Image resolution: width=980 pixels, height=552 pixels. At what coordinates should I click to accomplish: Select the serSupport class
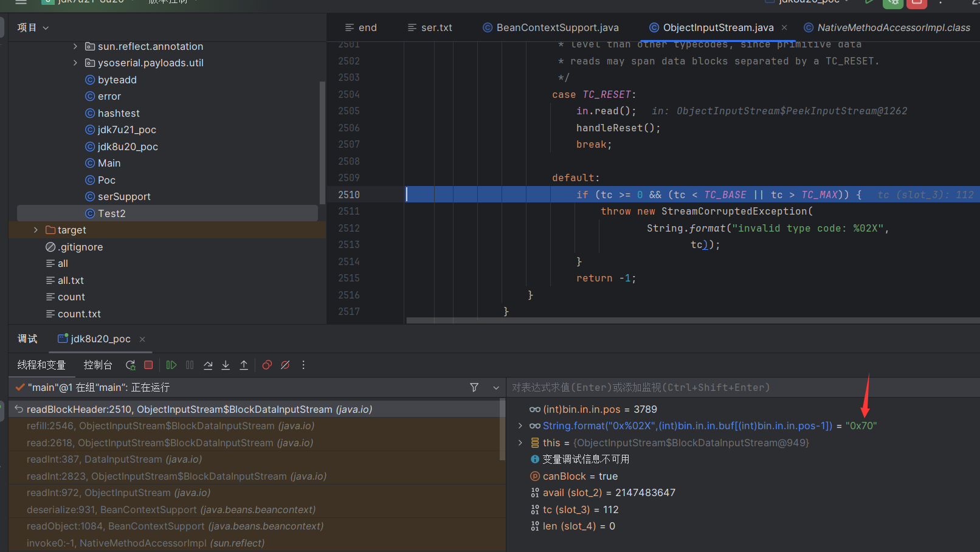tap(124, 196)
